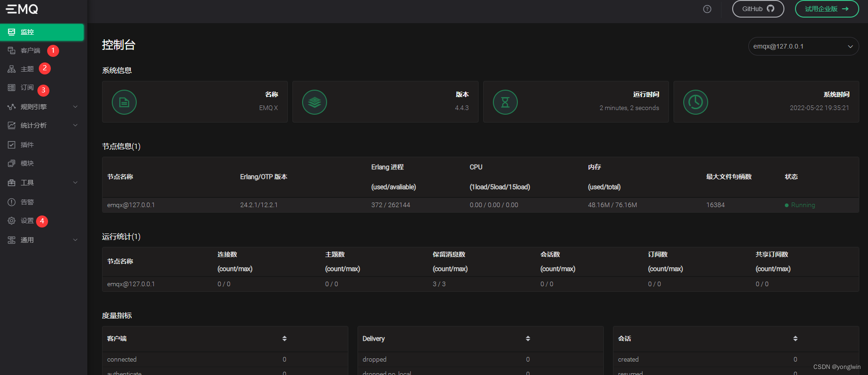868x375 pixels.
Task: Click the 控制台 page title
Action: click(x=119, y=45)
